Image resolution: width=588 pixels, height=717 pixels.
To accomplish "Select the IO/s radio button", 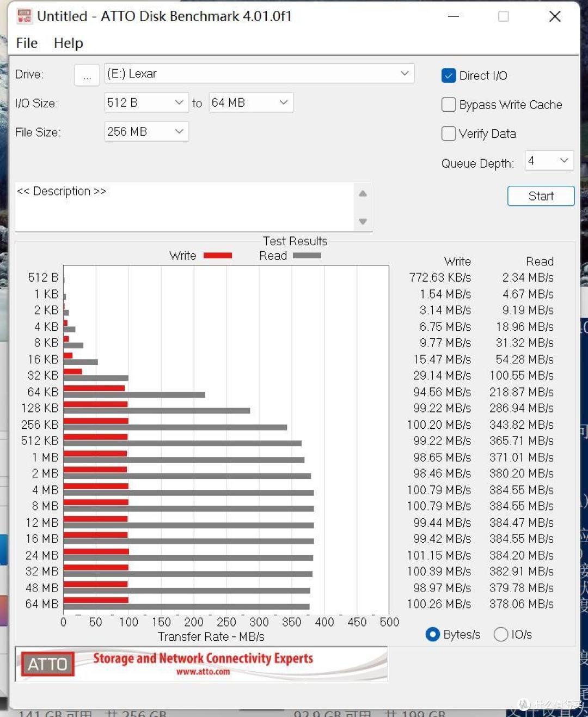I will (x=500, y=634).
